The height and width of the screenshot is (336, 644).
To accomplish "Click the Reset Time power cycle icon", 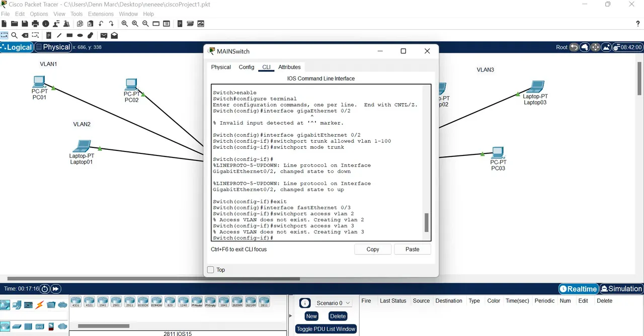I will 45,289.
